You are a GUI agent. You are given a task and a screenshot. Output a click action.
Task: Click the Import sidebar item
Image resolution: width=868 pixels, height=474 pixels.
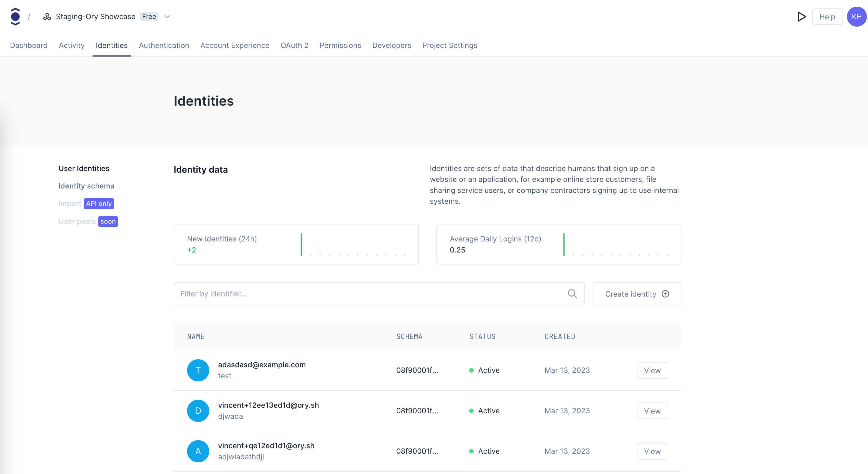click(70, 204)
